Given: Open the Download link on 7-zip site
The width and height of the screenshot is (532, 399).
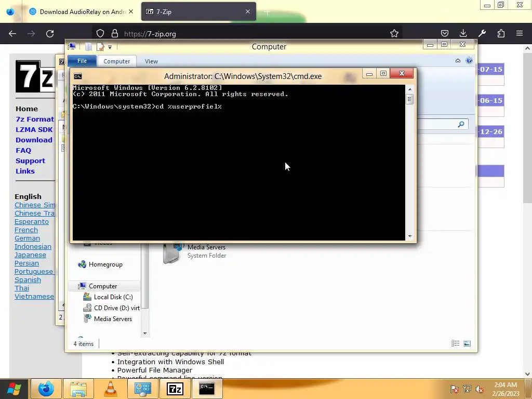Looking at the screenshot, I should (34, 140).
